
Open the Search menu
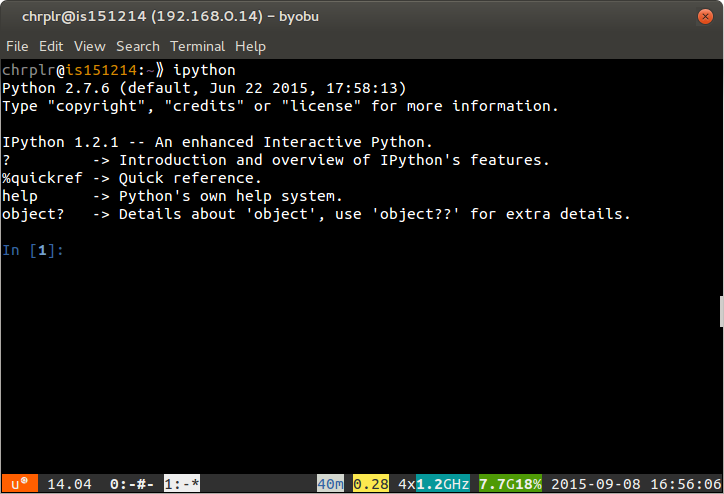point(137,46)
